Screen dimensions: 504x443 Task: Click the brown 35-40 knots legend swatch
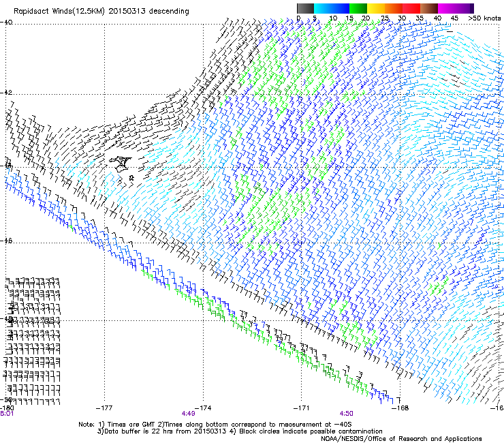coord(429,8)
